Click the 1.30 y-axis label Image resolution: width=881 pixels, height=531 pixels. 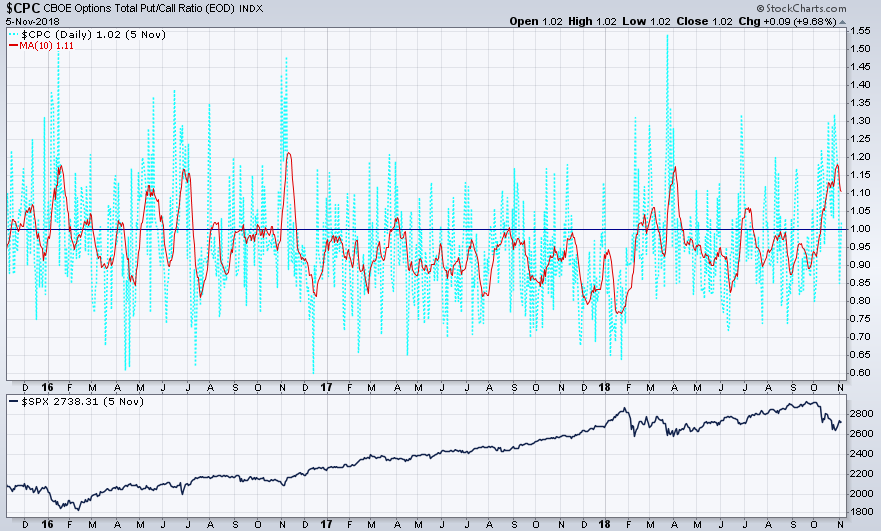click(860, 121)
